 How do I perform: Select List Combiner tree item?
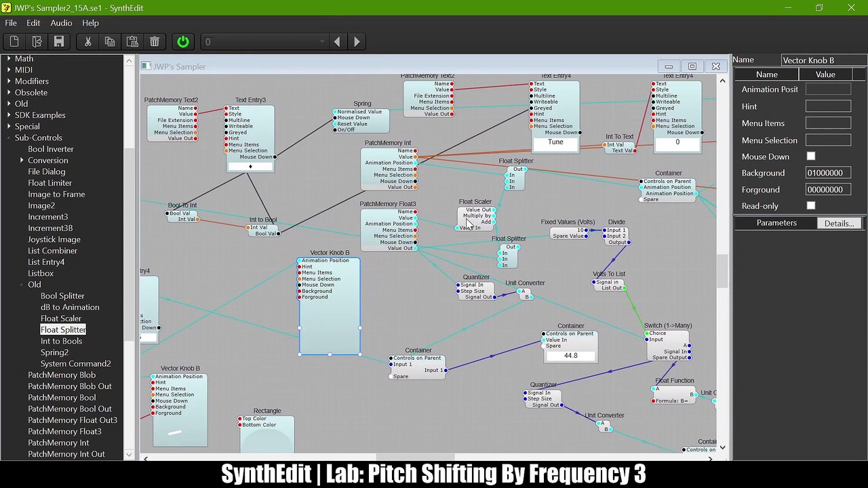click(52, 251)
